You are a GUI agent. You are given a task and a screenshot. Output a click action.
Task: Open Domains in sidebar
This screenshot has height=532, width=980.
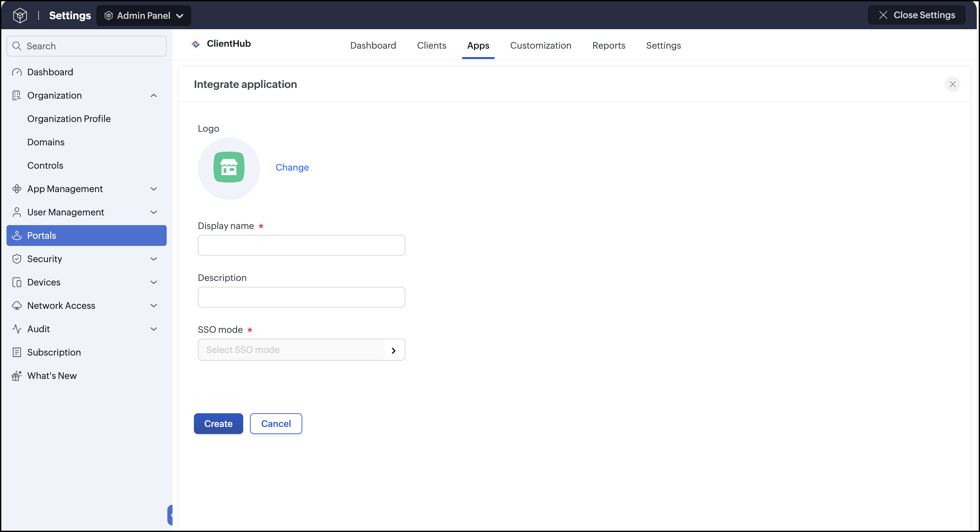tap(46, 142)
